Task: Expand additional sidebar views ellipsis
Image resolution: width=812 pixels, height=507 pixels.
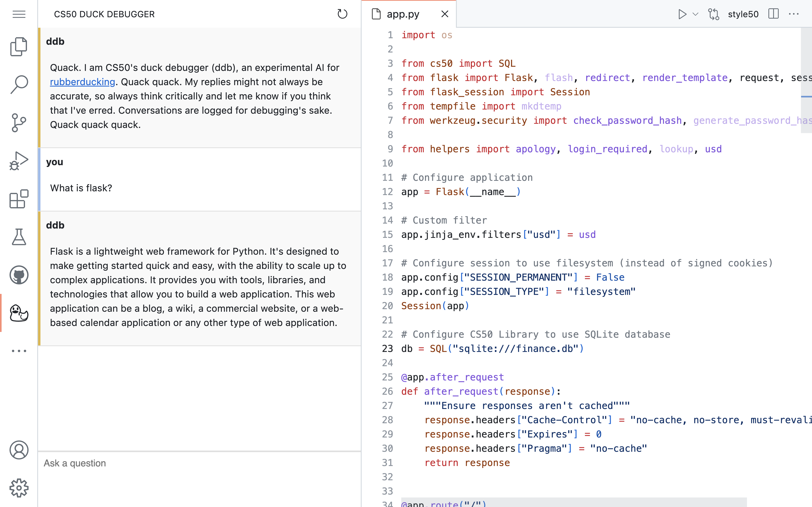Action: 19,351
